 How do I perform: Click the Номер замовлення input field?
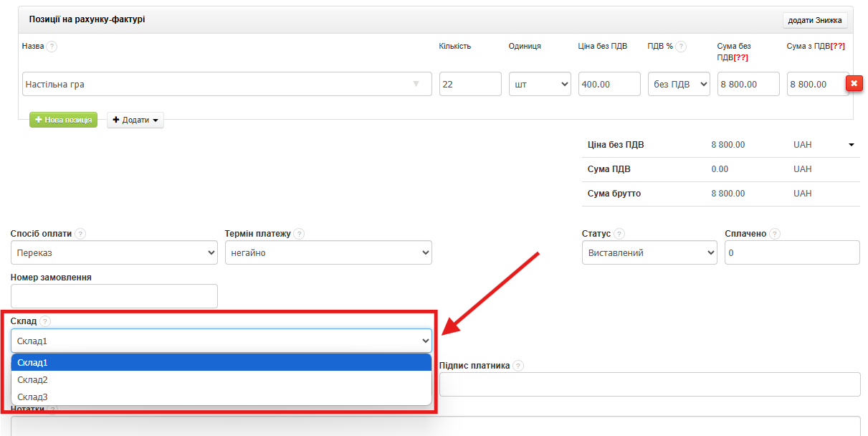coord(114,295)
